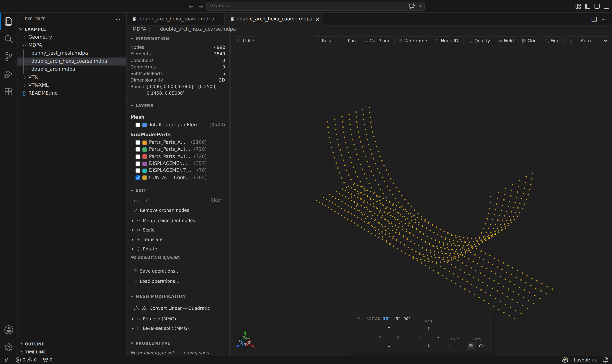Screen dimensions: 612x364
Task: Open the chat icon beside search box
Action: pos(412,6)
